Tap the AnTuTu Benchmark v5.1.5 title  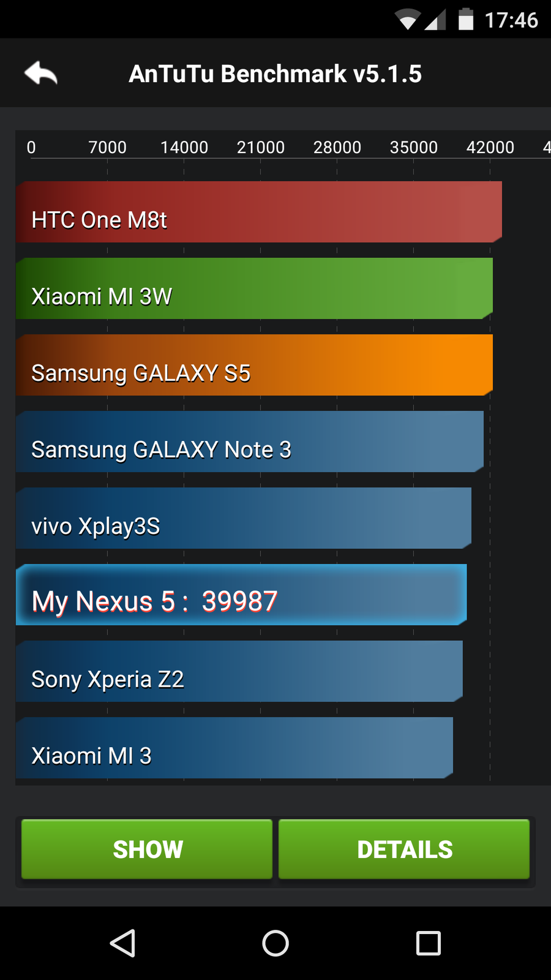click(275, 73)
